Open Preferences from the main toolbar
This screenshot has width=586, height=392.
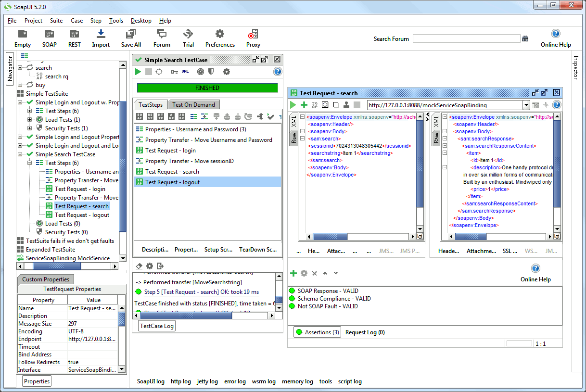point(220,38)
